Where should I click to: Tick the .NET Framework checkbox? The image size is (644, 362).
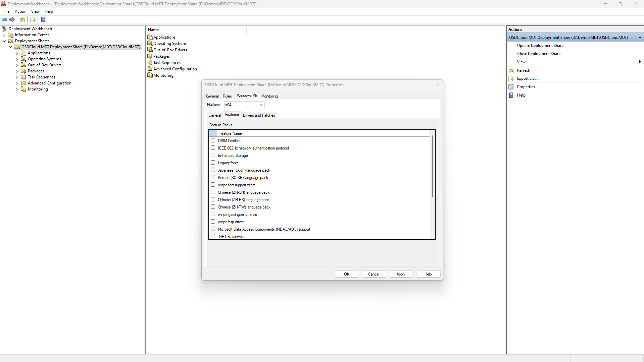(213, 236)
